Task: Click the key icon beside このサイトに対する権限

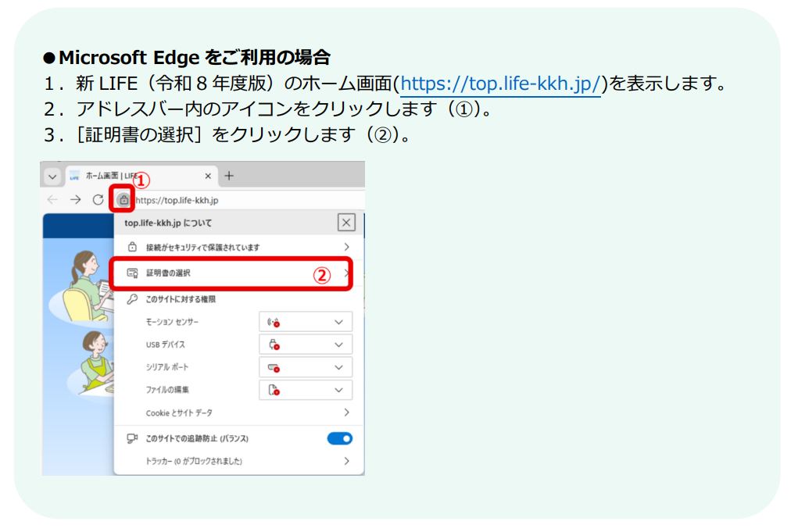Action: 132,299
